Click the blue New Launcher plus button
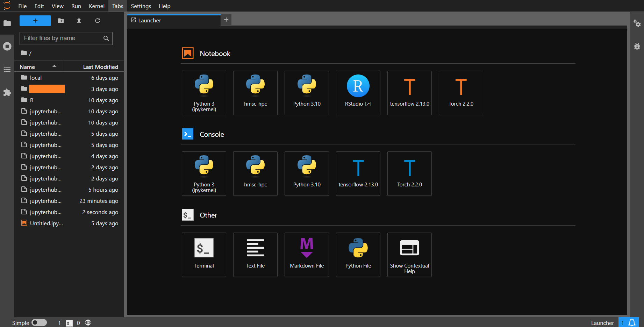This screenshot has height=327, width=644. coord(35,21)
